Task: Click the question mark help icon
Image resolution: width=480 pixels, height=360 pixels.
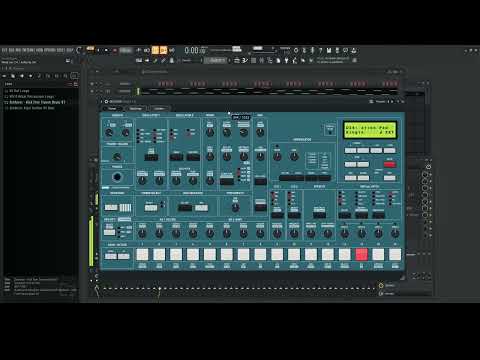Action: click(321, 50)
